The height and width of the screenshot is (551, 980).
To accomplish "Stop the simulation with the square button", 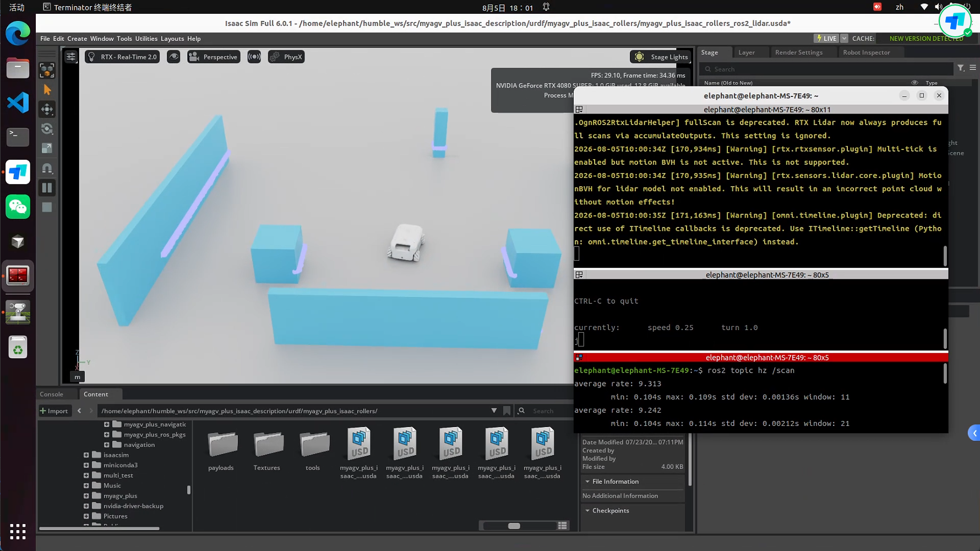I will pos(47,207).
